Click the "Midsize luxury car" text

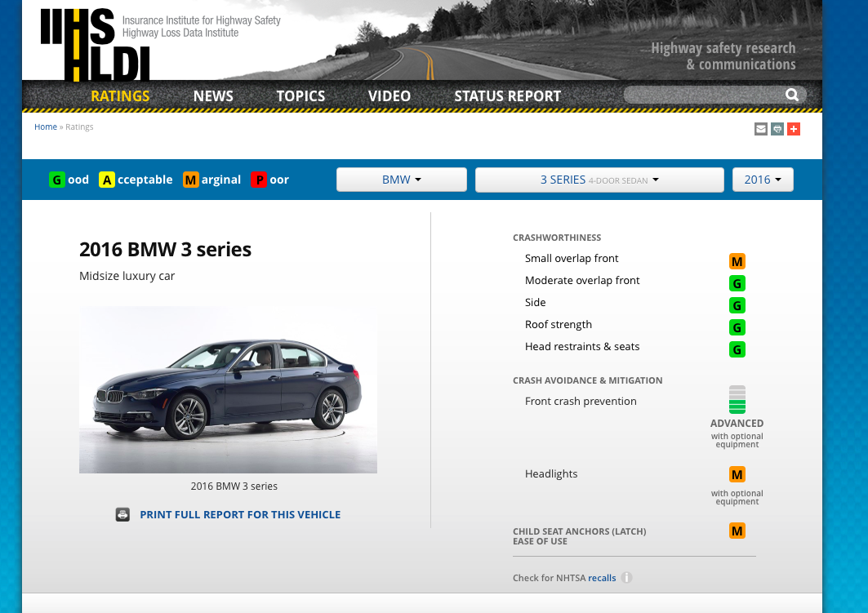tap(127, 276)
